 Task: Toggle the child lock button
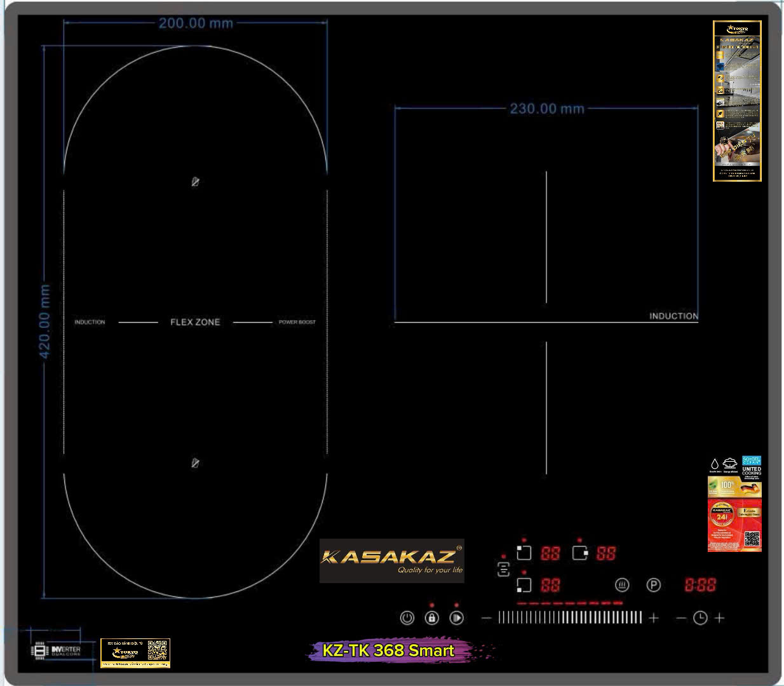tap(432, 618)
